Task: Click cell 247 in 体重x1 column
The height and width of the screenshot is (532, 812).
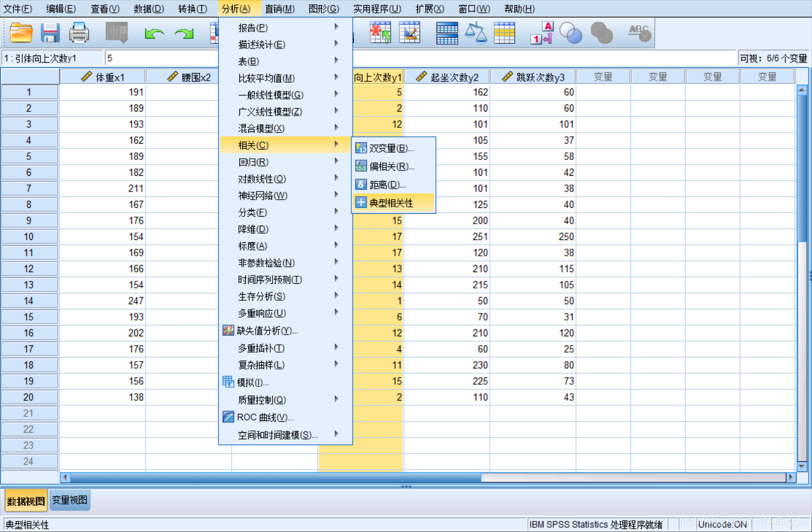Action: coord(103,301)
